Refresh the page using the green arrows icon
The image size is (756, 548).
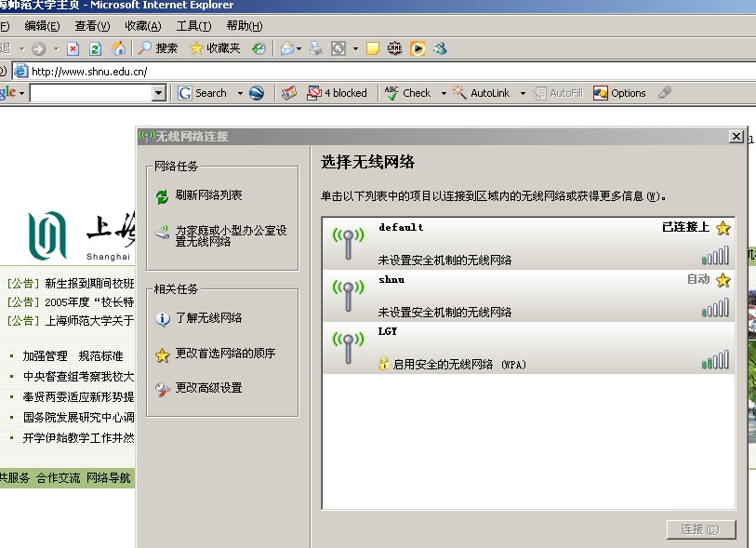click(96, 48)
